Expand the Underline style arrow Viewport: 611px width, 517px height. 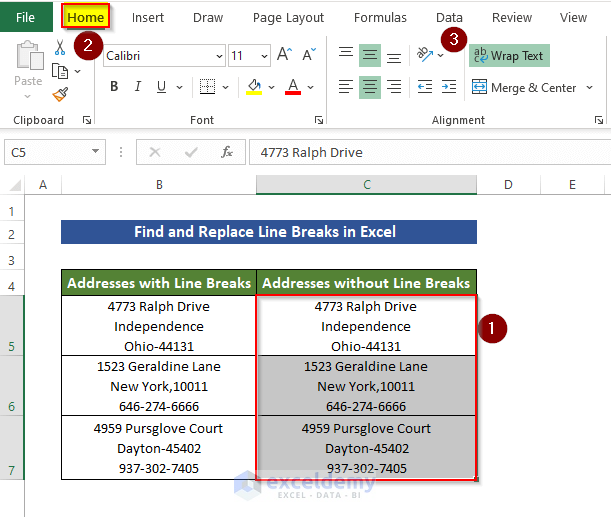pyautogui.click(x=180, y=87)
